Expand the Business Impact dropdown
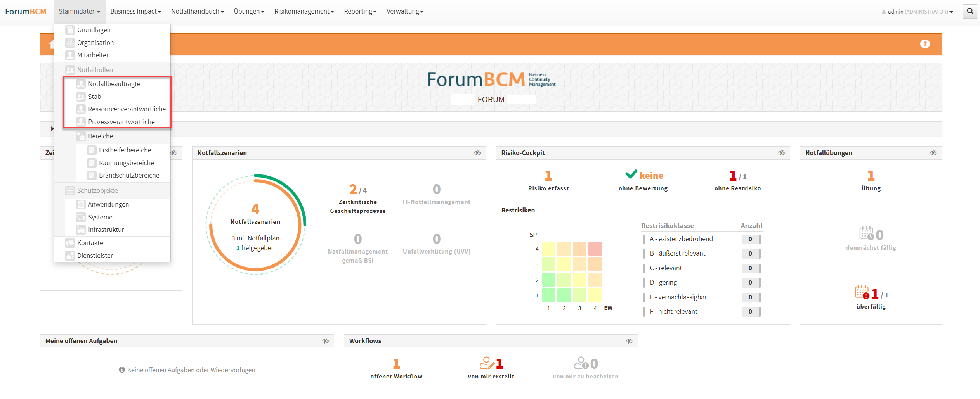Viewport: 980px width, 399px height. pyautogui.click(x=135, y=11)
